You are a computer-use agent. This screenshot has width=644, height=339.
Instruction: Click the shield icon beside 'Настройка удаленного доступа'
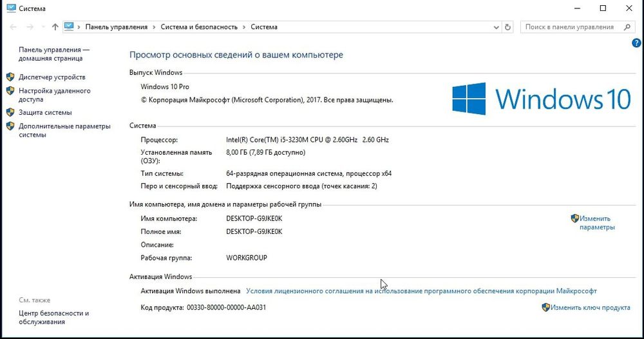11,91
